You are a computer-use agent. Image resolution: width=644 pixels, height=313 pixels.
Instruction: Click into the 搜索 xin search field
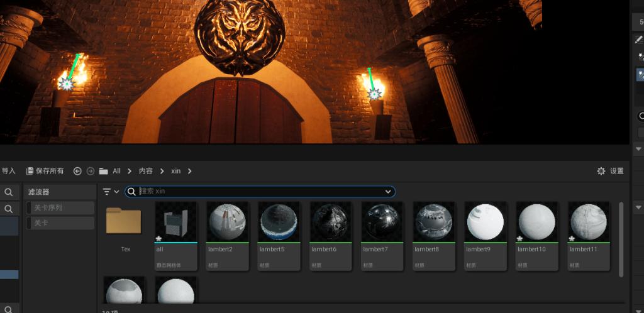260,192
